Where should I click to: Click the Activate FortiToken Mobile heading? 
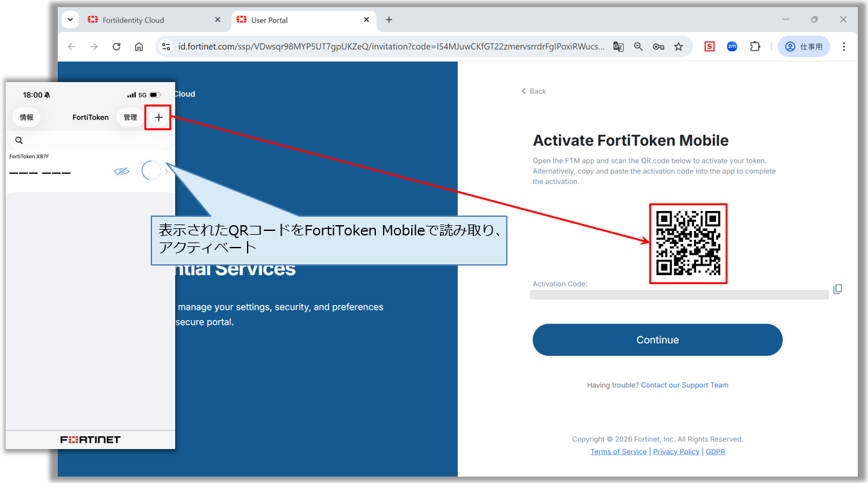coord(631,140)
